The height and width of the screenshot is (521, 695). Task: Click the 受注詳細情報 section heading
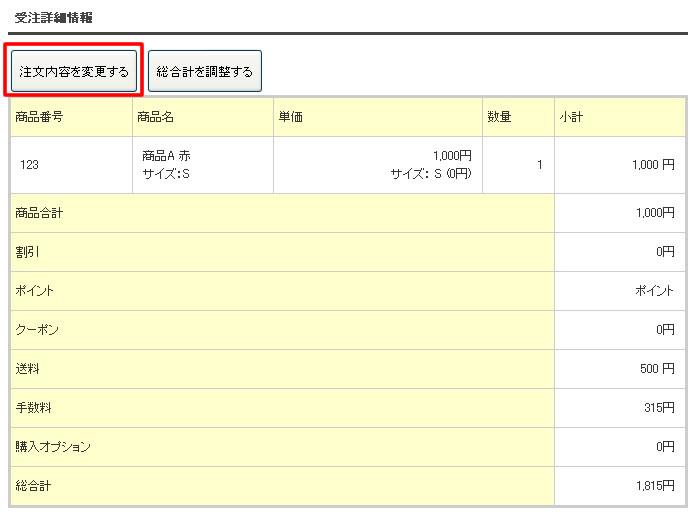tap(54, 18)
